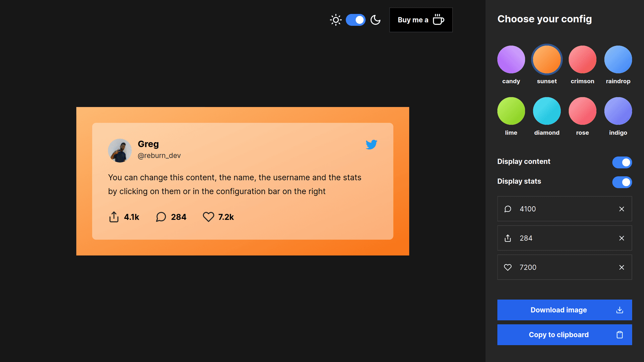
Task: Select the candy color theme
Action: point(511,59)
